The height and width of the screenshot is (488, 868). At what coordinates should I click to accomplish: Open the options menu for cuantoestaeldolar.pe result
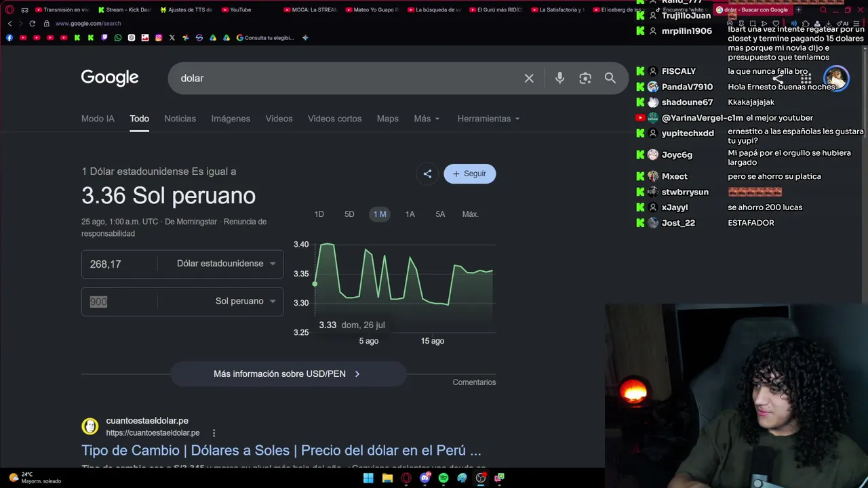(x=214, y=433)
